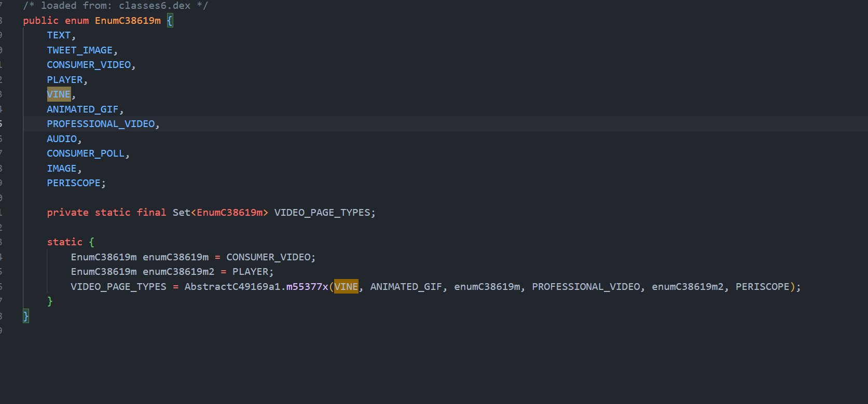Click the m55377x method call

coord(307,287)
